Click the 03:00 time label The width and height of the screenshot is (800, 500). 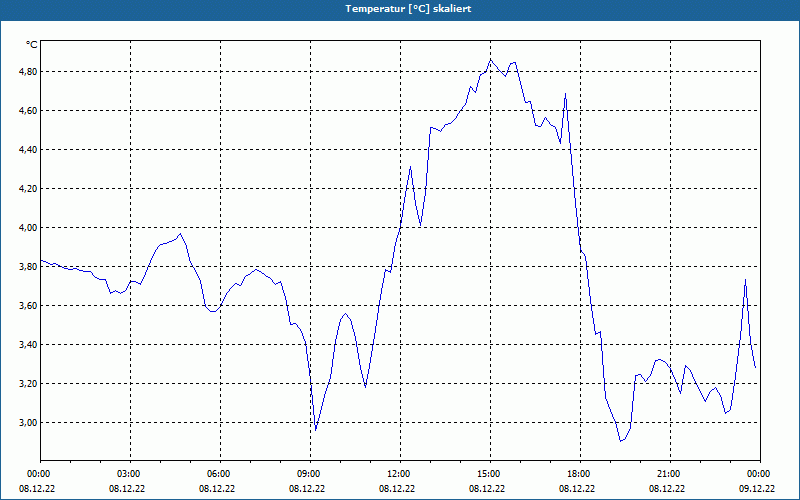coord(131,474)
